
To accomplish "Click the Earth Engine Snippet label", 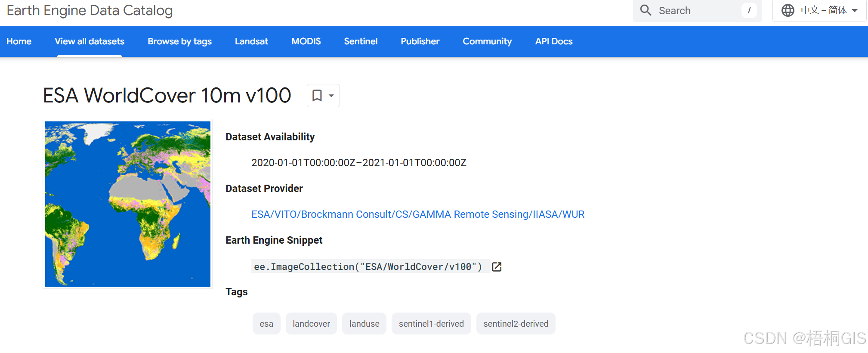I will [274, 240].
